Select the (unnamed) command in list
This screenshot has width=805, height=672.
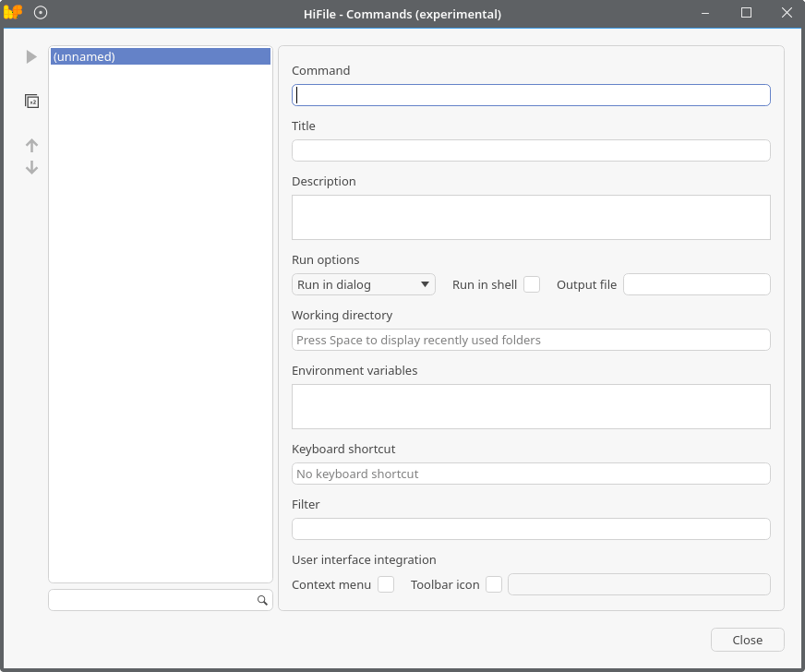[160, 57]
